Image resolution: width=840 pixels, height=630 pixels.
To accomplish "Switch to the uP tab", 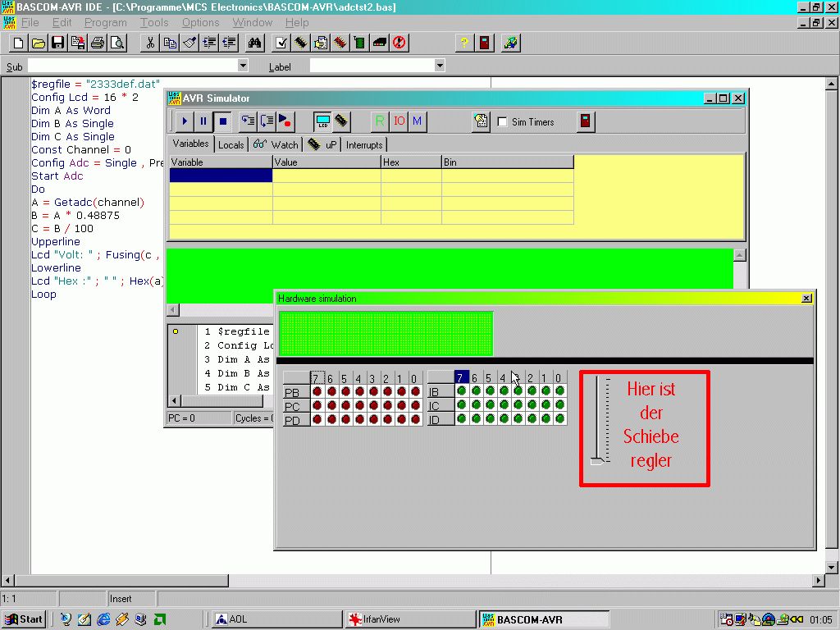I will 322,144.
